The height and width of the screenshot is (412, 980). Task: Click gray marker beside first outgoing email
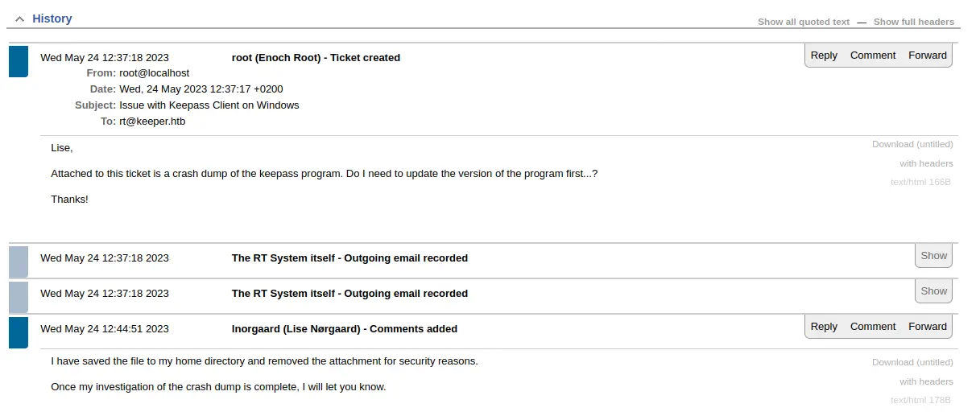pyautogui.click(x=19, y=262)
